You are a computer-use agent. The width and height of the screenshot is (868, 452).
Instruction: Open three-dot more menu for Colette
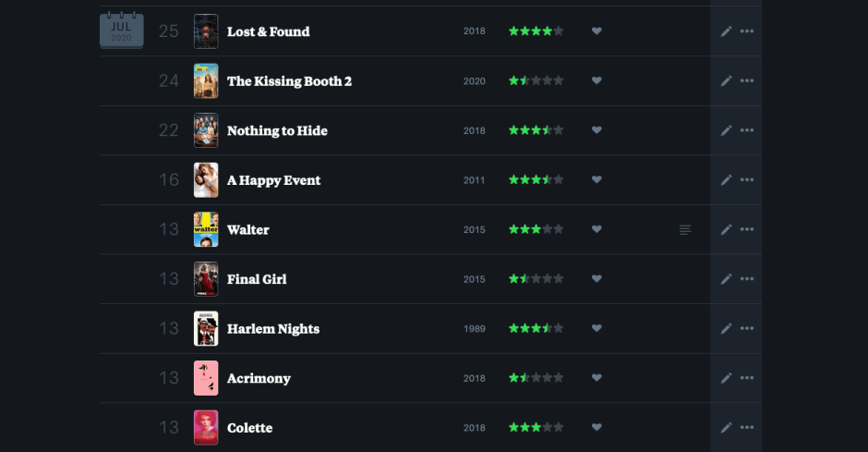747,428
